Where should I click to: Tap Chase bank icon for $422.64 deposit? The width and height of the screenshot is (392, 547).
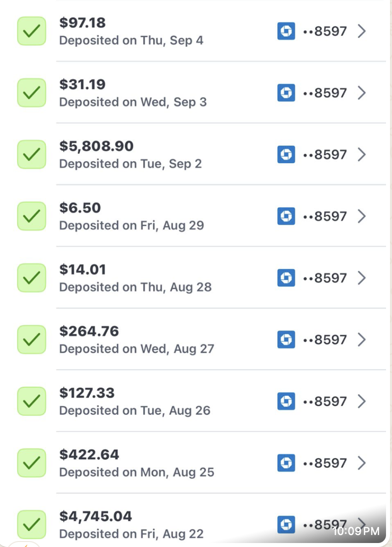(286, 463)
